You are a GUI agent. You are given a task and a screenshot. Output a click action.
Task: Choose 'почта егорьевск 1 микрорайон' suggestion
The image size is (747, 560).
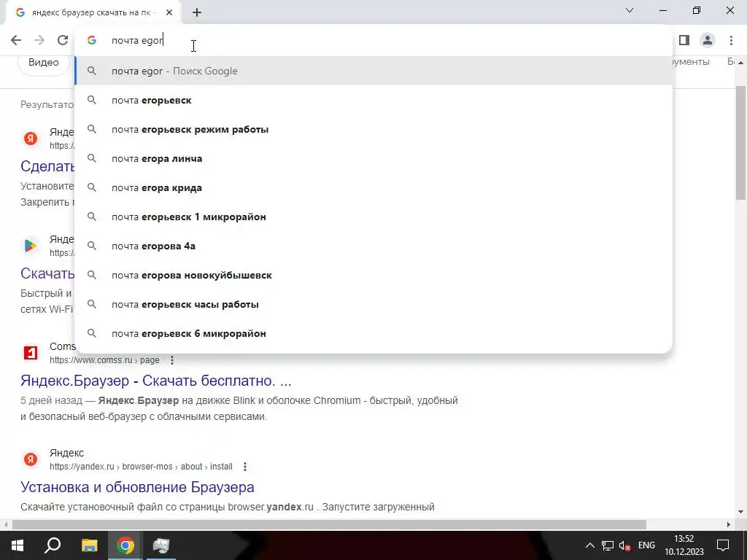[373, 217]
